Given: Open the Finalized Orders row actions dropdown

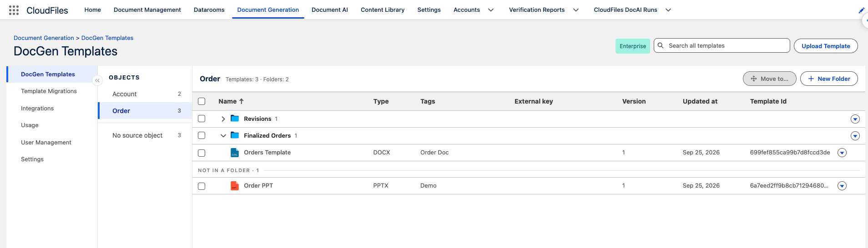Looking at the screenshot, I should [855, 136].
